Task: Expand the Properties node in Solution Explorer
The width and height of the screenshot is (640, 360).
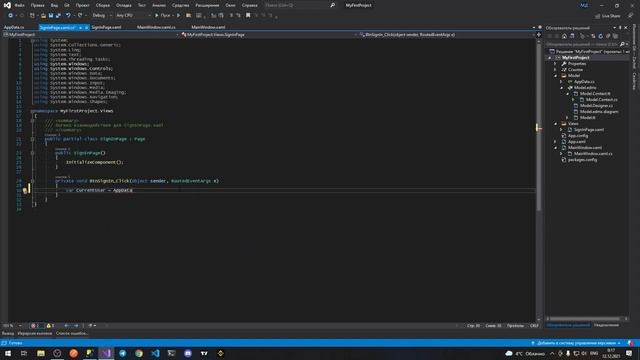Action: (556, 64)
